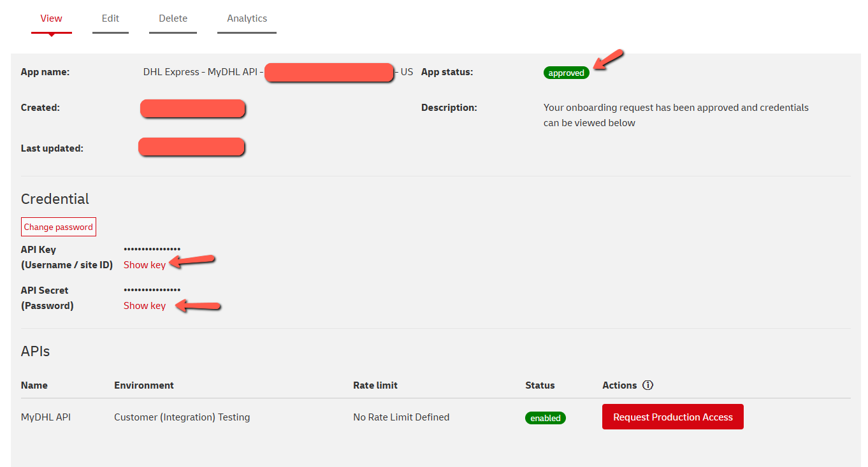
Task: Click the Last updated label
Action: [52, 148]
